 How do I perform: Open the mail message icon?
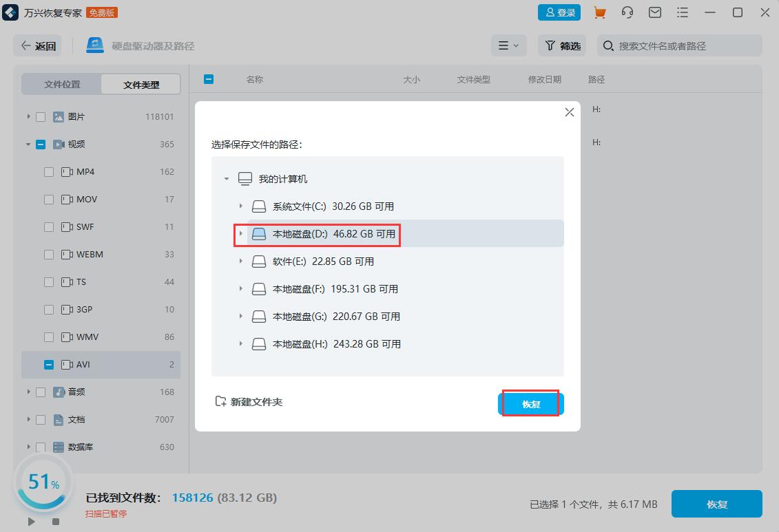click(x=655, y=12)
